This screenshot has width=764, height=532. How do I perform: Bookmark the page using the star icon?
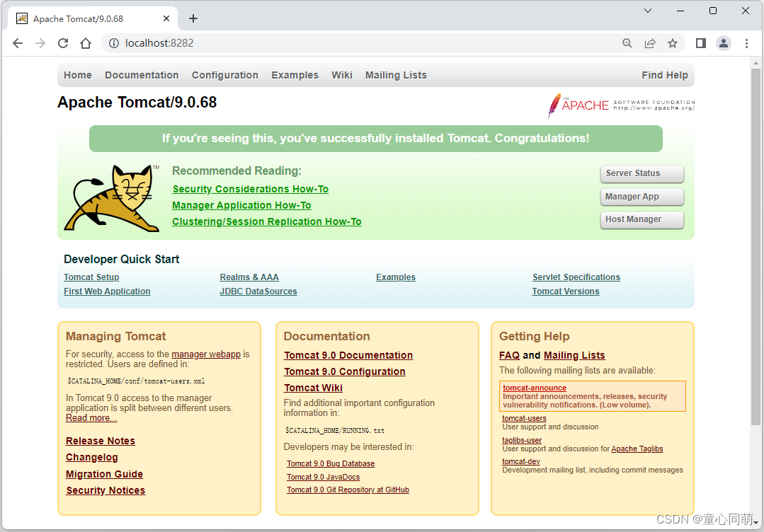673,43
